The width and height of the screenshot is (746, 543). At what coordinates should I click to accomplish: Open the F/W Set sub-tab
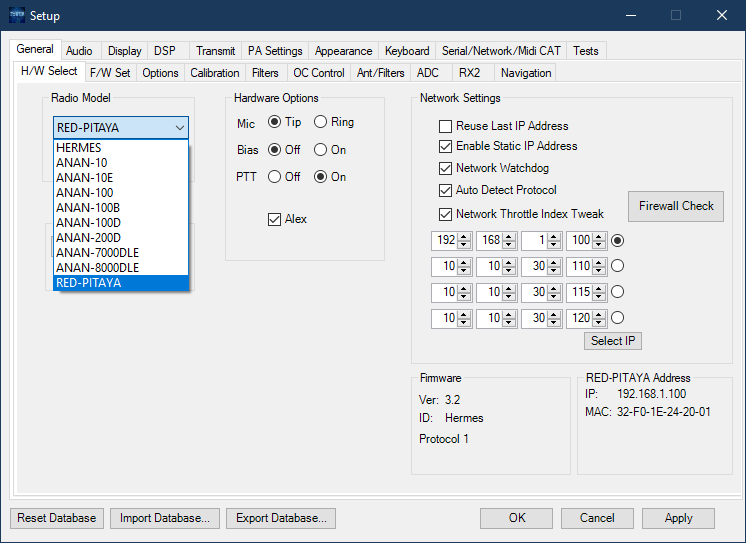[110, 73]
